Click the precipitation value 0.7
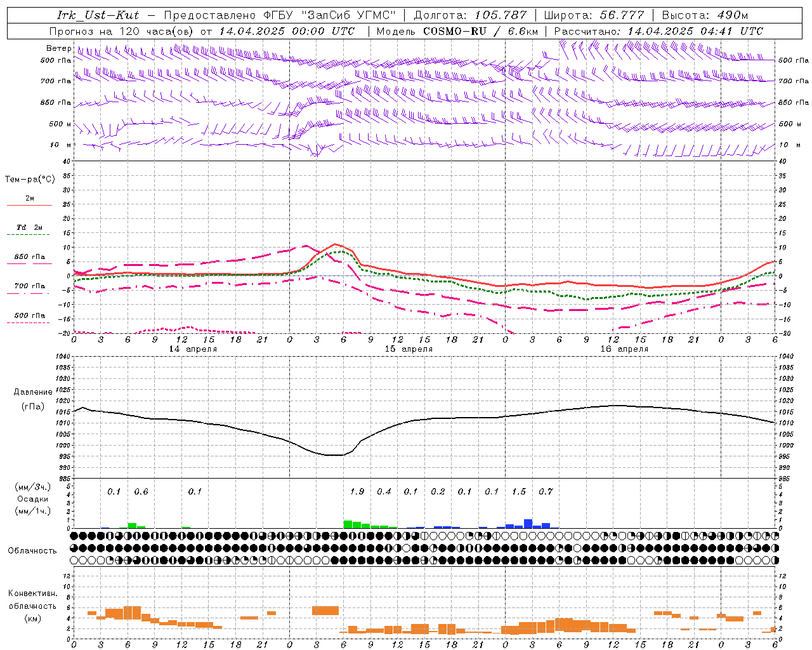The image size is (812, 650). click(546, 491)
